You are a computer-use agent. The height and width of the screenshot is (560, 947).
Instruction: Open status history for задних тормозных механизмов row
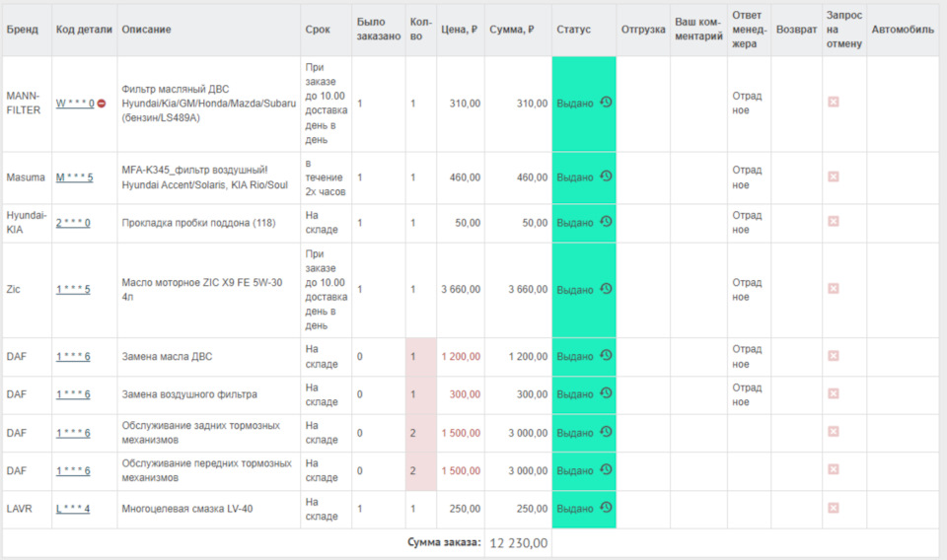(x=606, y=432)
